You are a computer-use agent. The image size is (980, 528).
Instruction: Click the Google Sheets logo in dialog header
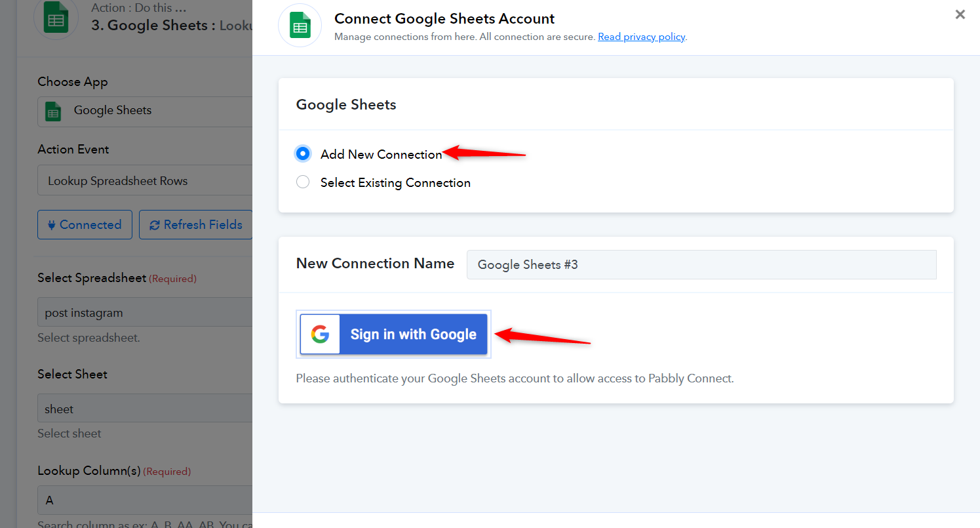tap(300, 26)
